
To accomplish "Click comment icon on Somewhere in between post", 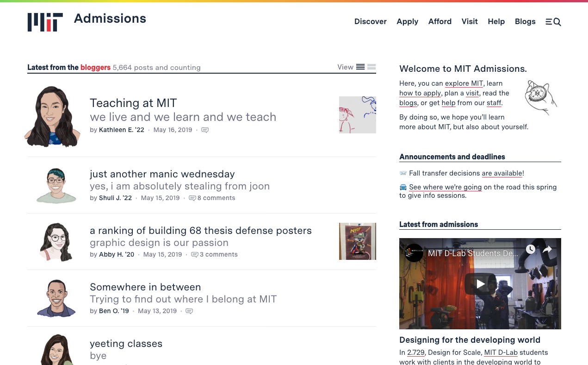I will pyautogui.click(x=189, y=311).
